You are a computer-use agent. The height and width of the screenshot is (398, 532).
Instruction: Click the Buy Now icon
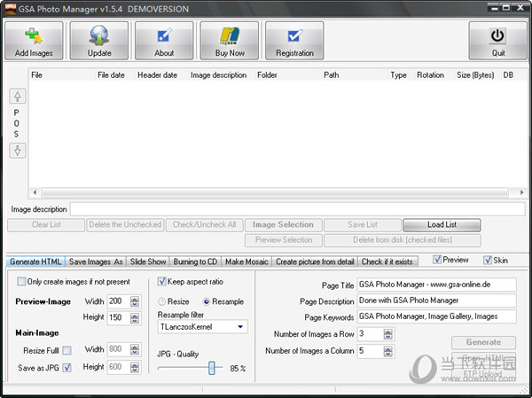point(229,36)
